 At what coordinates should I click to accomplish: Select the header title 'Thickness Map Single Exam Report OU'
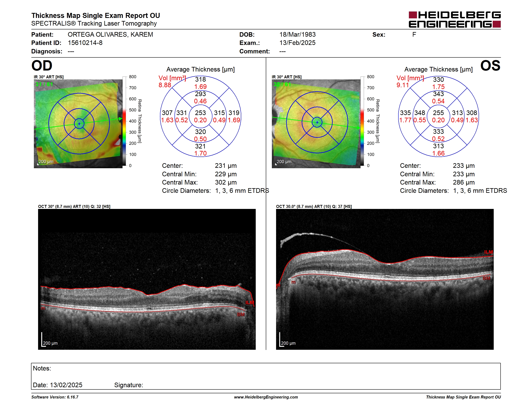click(x=96, y=16)
